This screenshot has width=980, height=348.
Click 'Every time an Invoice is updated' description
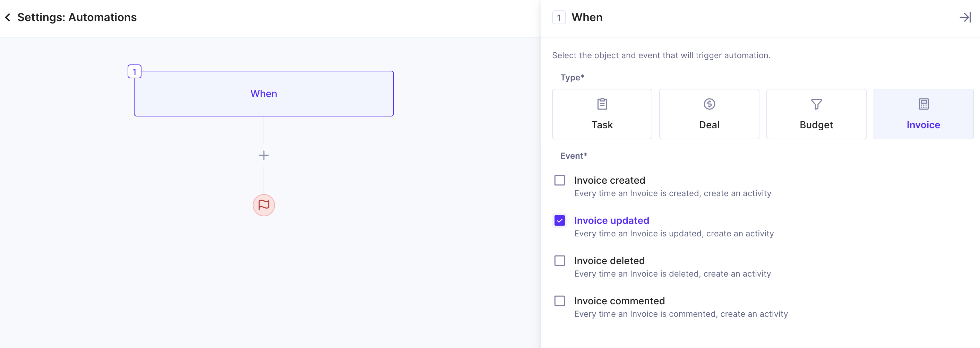(x=674, y=234)
